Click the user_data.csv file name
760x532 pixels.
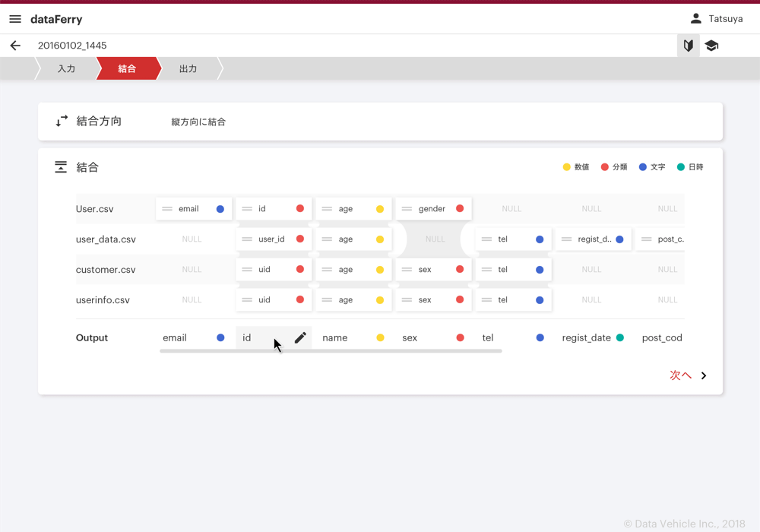106,239
